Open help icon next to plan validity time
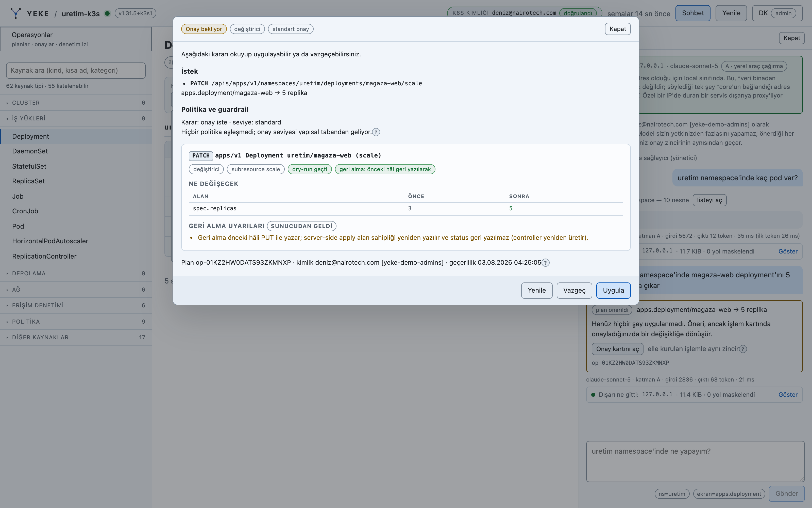Viewport: 812px width, 508px height. click(546, 263)
